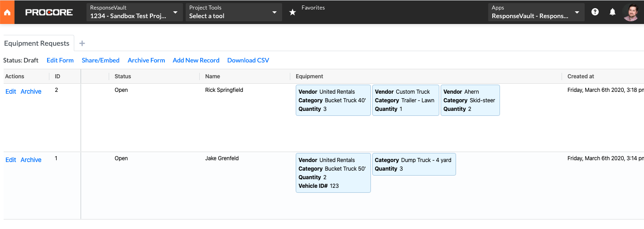Download CSV of records
The image size is (644, 229).
point(248,60)
